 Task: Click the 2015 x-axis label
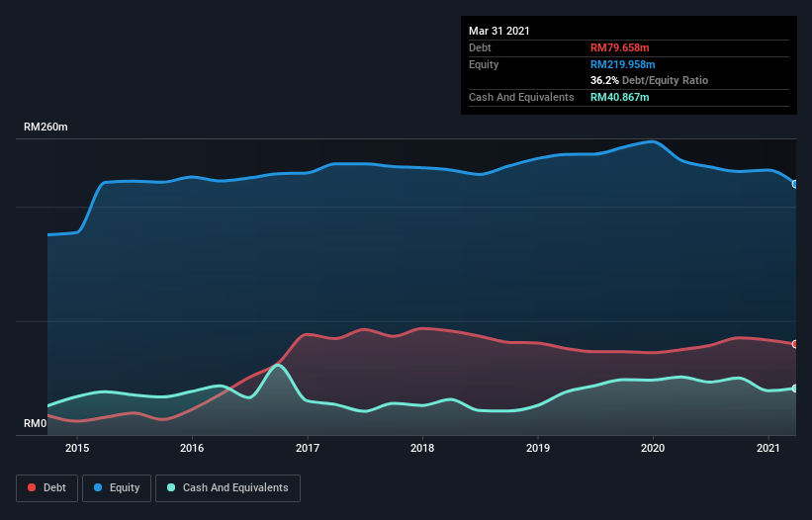[x=77, y=448]
